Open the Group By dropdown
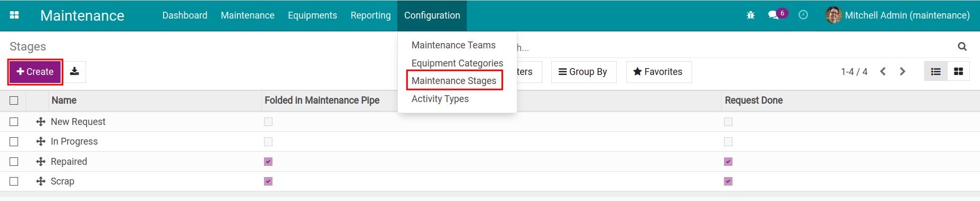The width and height of the screenshot is (980, 201). (584, 72)
